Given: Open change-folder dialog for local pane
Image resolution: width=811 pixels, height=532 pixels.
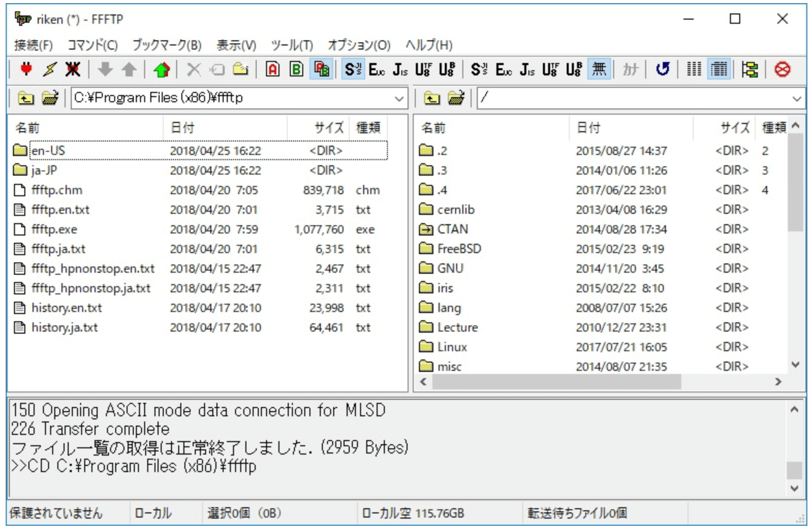Looking at the screenshot, I should 50,98.
